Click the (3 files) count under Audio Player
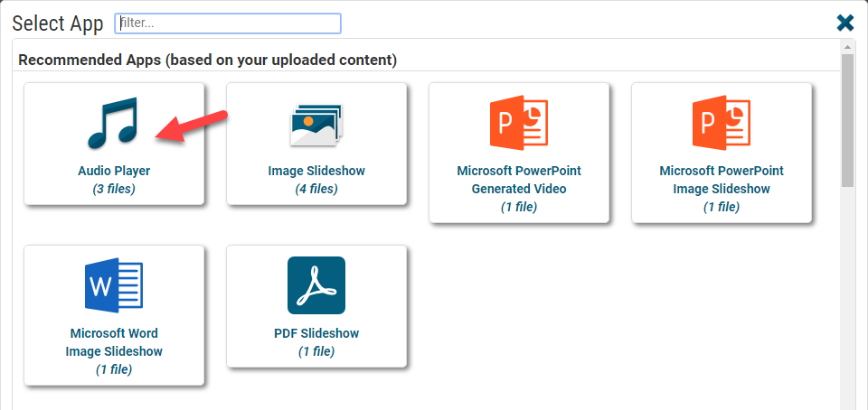Image resolution: width=868 pixels, height=410 pixels. click(114, 189)
